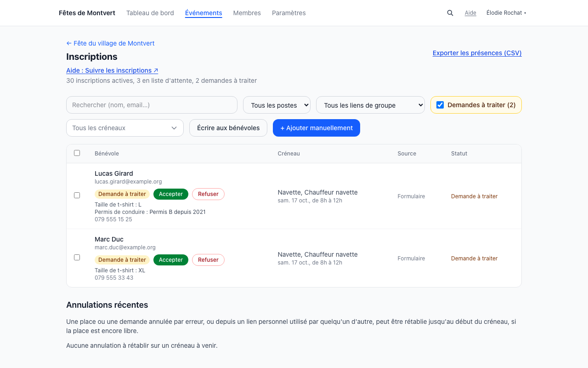
Task: Open the Élodie Rochat user menu
Action: [x=506, y=13]
